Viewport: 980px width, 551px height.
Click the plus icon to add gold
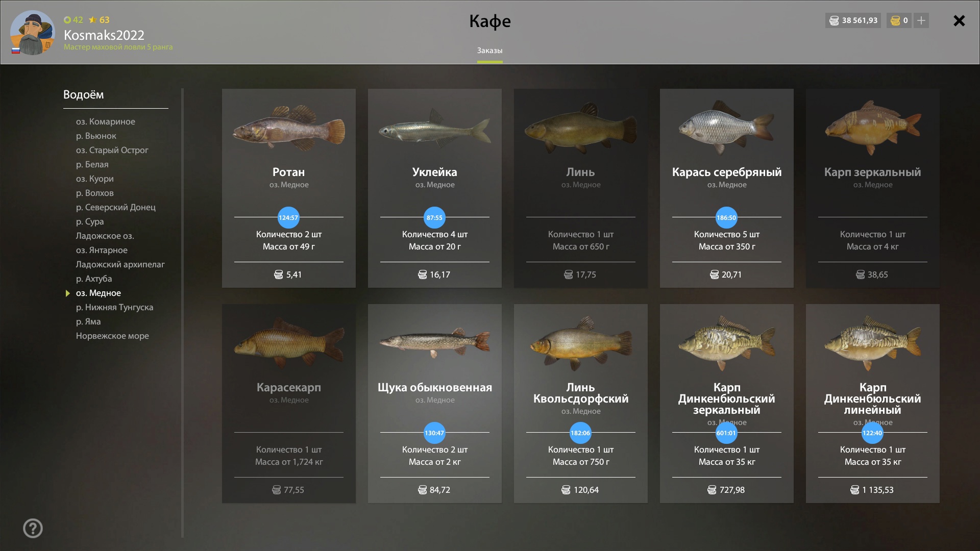click(921, 20)
